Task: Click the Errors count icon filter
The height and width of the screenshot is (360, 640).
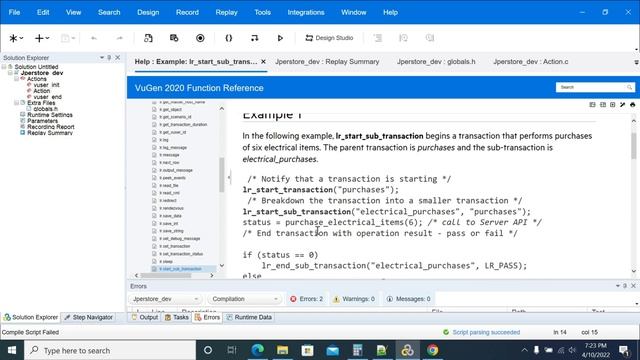Action: tap(293, 299)
